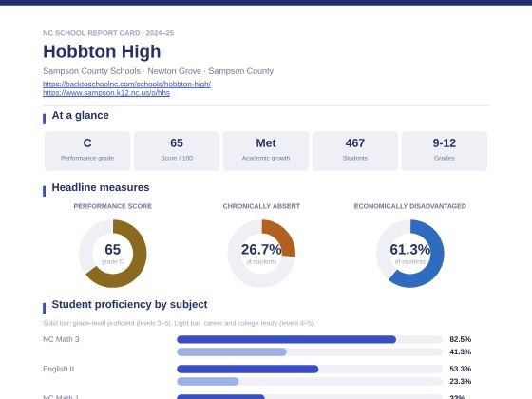Click the NC Math 3 subject label
Viewport: 532px width, 399px height.
(x=61, y=339)
